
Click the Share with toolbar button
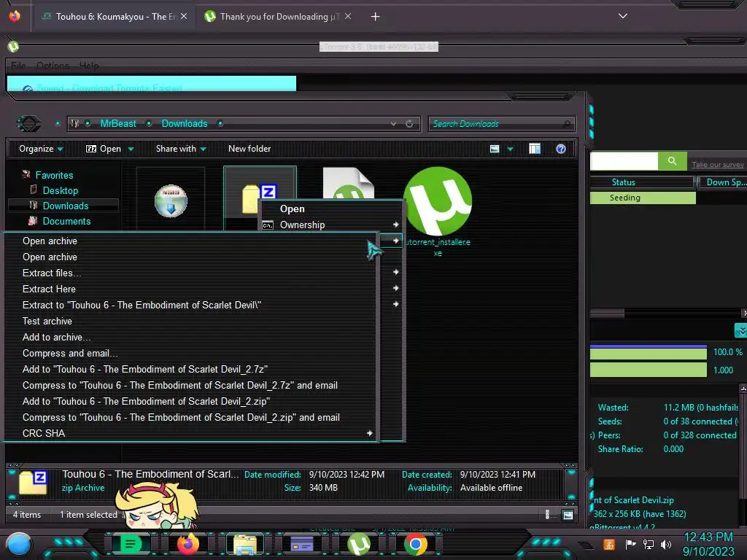coord(181,149)
